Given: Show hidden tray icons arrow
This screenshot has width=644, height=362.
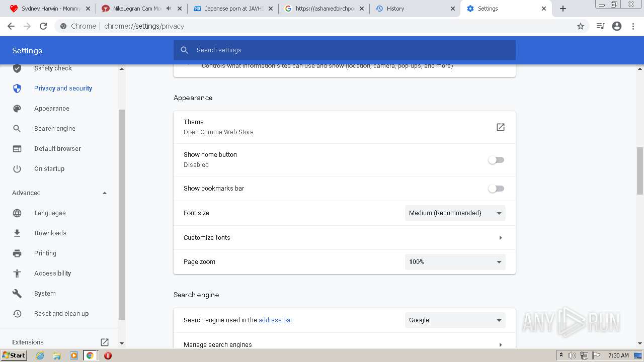Looking at the screenshot, I should pyautogui.click(x=561, y=355).
